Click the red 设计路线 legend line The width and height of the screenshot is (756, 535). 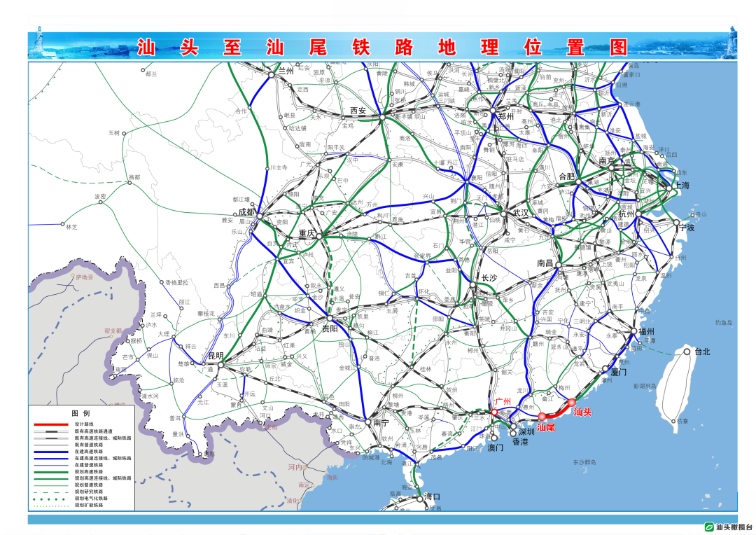click(50, 424)
